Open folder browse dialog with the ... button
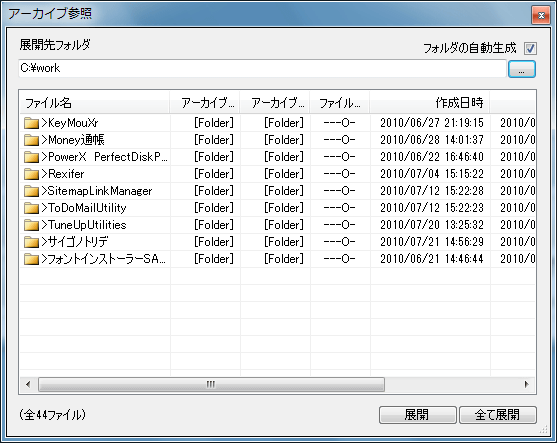Viewport: 557px width, 443px height. pyautogui.click(x=521, y=69)
